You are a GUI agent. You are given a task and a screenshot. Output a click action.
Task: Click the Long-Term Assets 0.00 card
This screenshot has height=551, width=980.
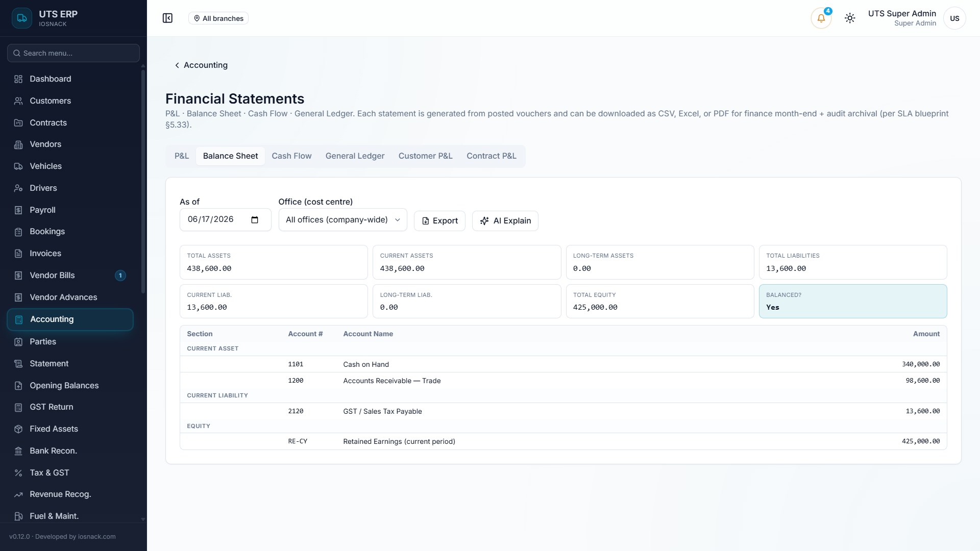[x=660, y=262]
